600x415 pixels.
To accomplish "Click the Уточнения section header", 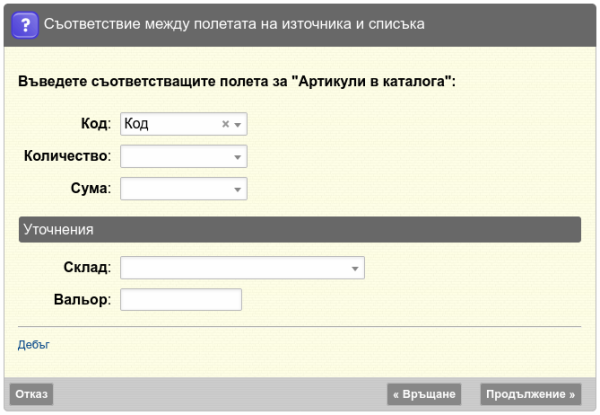I will (x=300, y=229).
